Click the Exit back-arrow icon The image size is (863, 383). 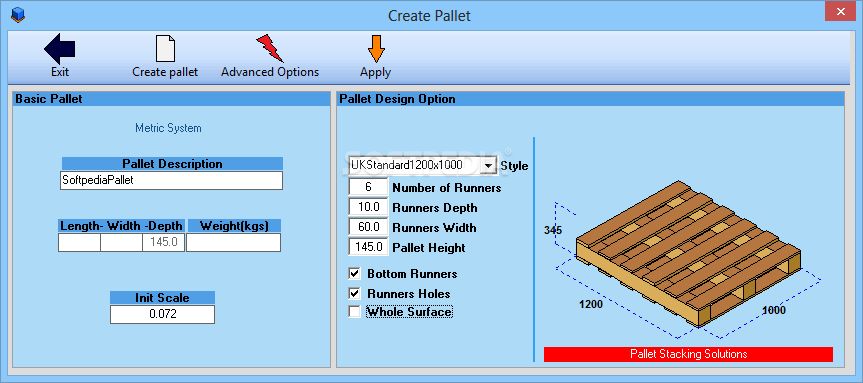[x=59, y=50]
